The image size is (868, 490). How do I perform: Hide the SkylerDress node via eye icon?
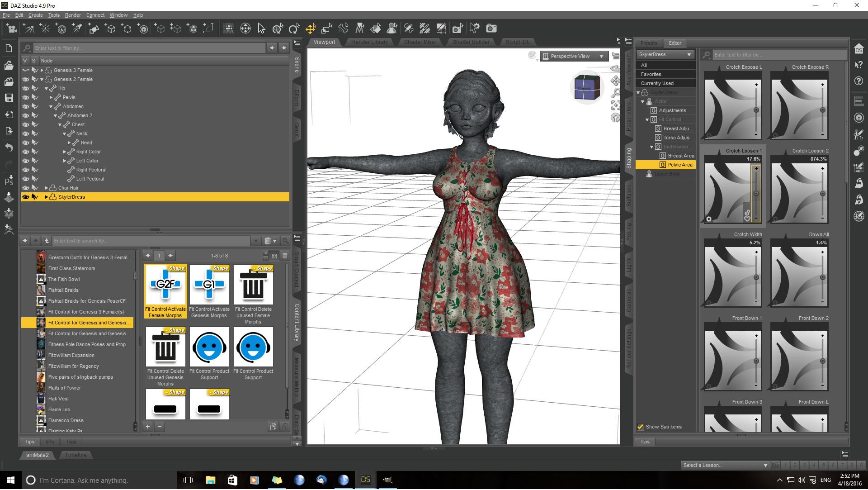25,197
